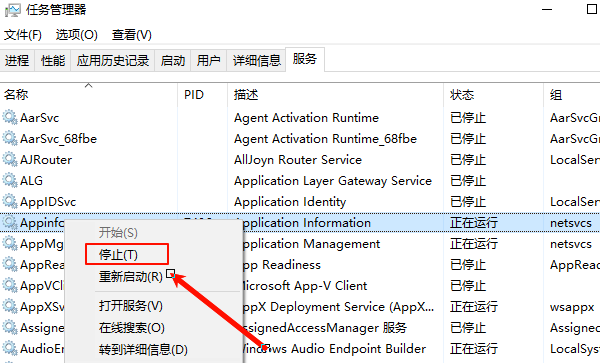Sort services by the 名称 column header
Screen dimensions: 600x363
16,94
